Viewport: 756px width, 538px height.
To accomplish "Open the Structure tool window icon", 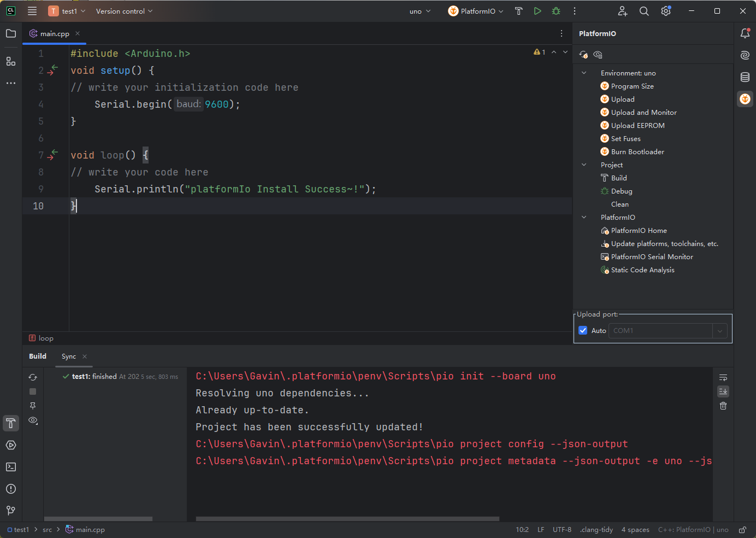I will coord(11,61).
